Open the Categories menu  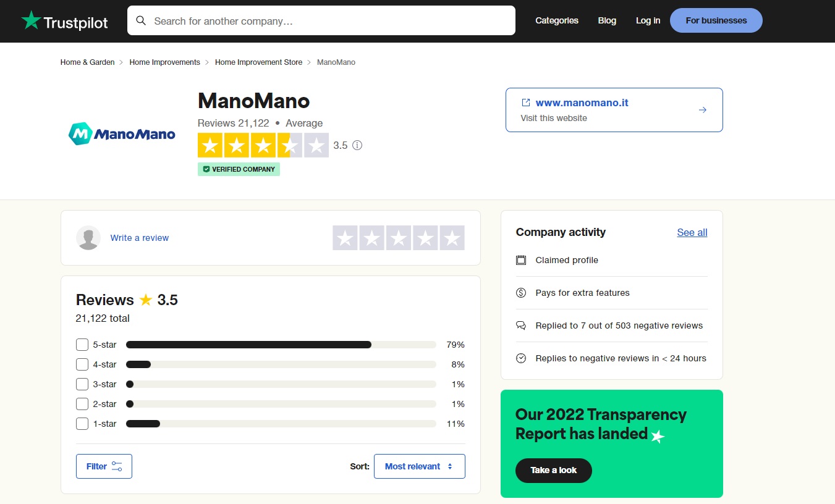[x=557, y=20]
